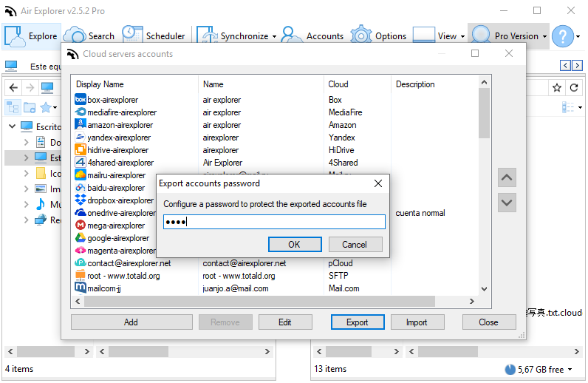Viewport: 588px width, 383px height.
Task: Click OK in Export accounts password dialog
Action: pyautogui.click(x=295, y=245)
